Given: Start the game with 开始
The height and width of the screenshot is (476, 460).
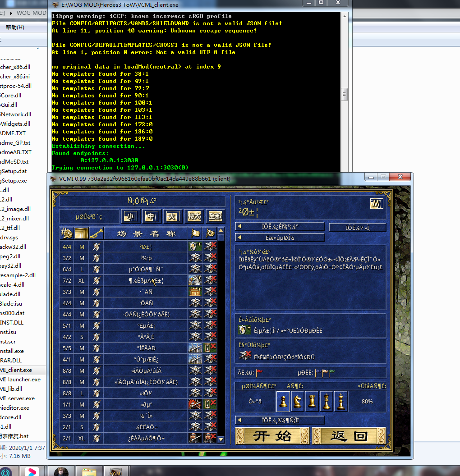Looking at the screenshot, I should (x=272, y=436).
